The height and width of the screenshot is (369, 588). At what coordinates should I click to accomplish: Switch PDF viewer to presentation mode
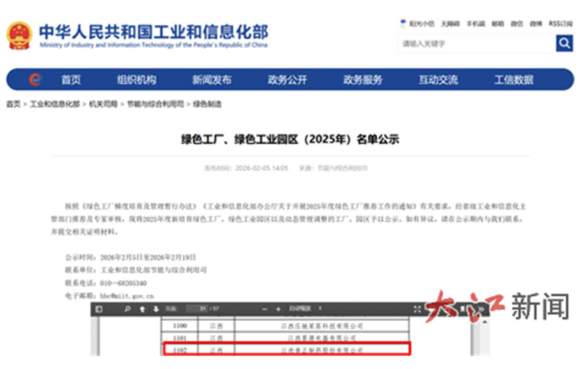pos(417,309)
